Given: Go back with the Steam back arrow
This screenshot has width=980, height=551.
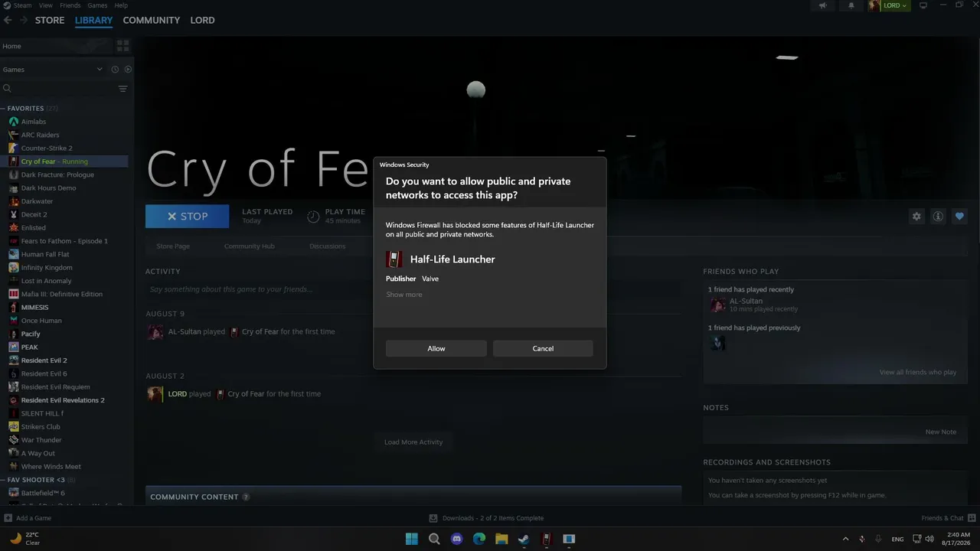Looking at the screenshot, I should (8, 20).
